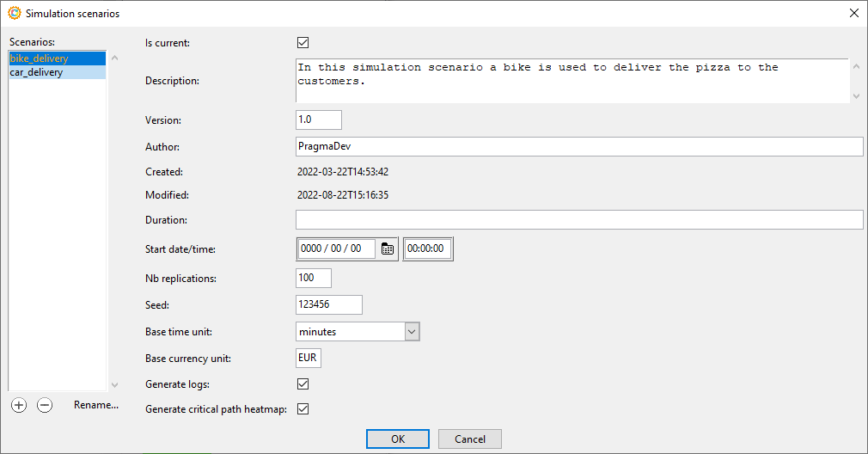The height and width of the screenshot is (454, 868).
Task: Click the Author field containing PragmaDev
Action: pyautogui.click(x=578, y=147)
